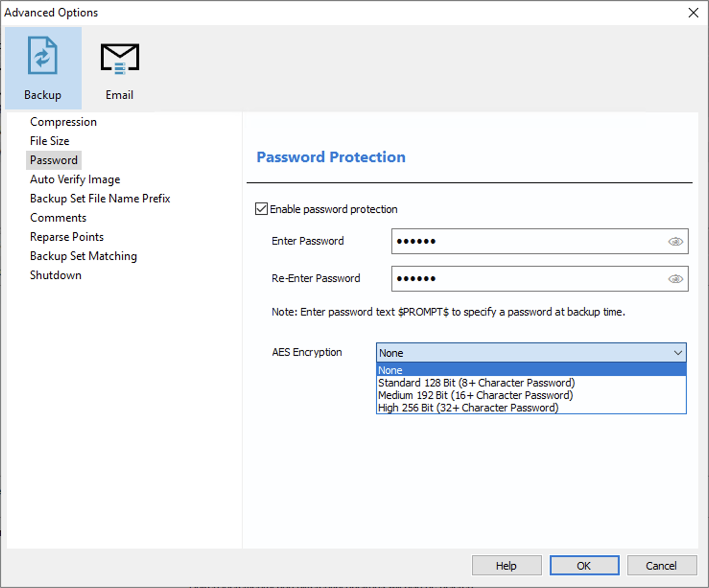Reveal password in Enter Password field
The height and width of the screenshot is (588, 709).
[x=675, y=241]
